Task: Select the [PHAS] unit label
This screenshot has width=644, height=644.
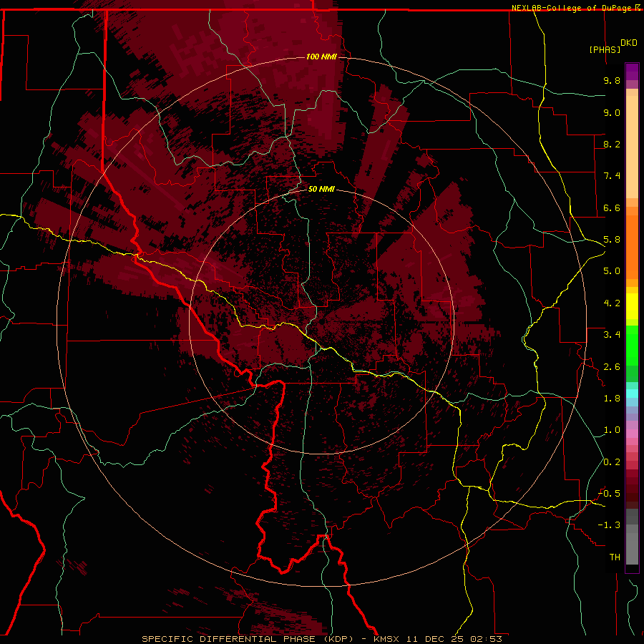Action: coord(605,49)
